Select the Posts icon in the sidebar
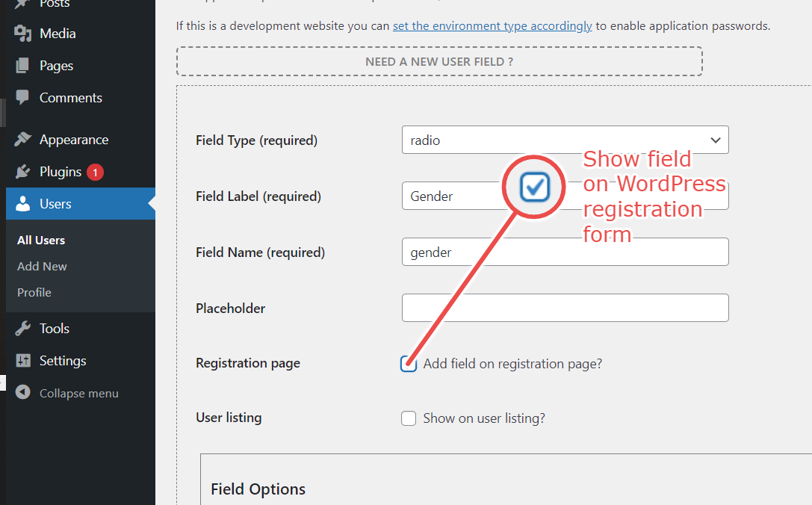 click(x=22, y=4)
